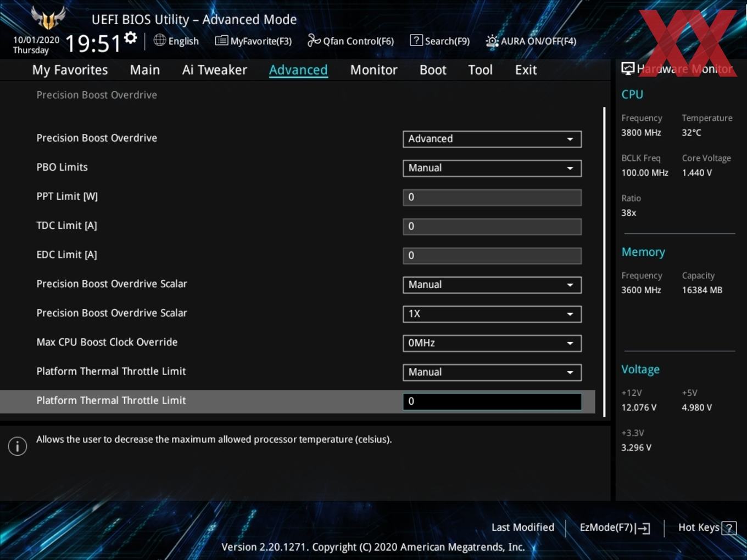The height and width of the screenshot is (560, 747).
Task: Click the TDC Limit [A] input field
Action: [x=492, y=227]
